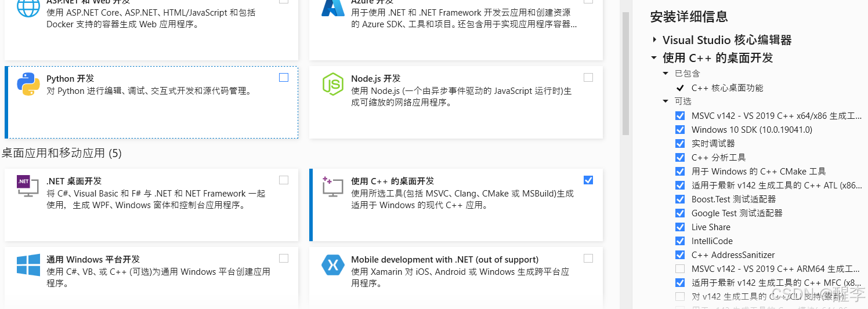Image resolution: width=868 pixels, height=309 pixels.
Task: Select the 通用 Windows 平台开发 card title
Action: coord(93,260)
